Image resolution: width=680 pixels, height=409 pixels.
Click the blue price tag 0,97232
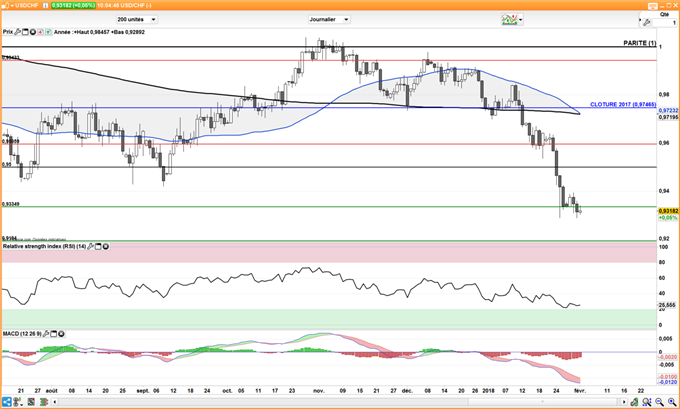(x=668, y=111)
